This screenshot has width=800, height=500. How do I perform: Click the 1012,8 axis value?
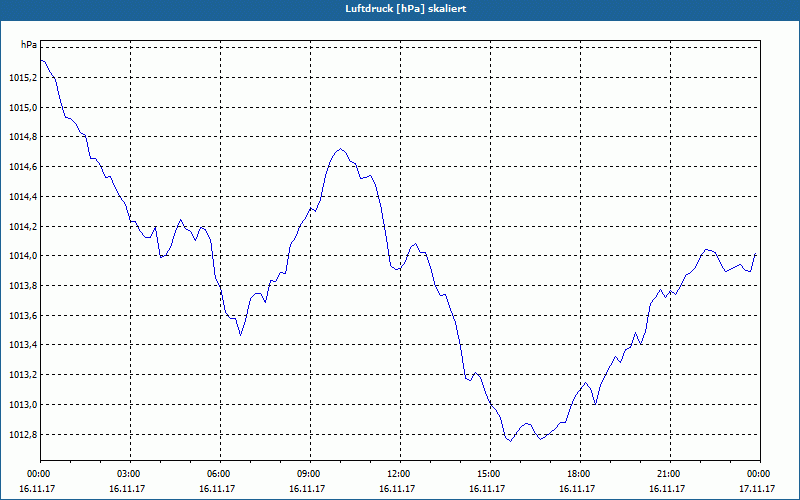pos(23,435)
